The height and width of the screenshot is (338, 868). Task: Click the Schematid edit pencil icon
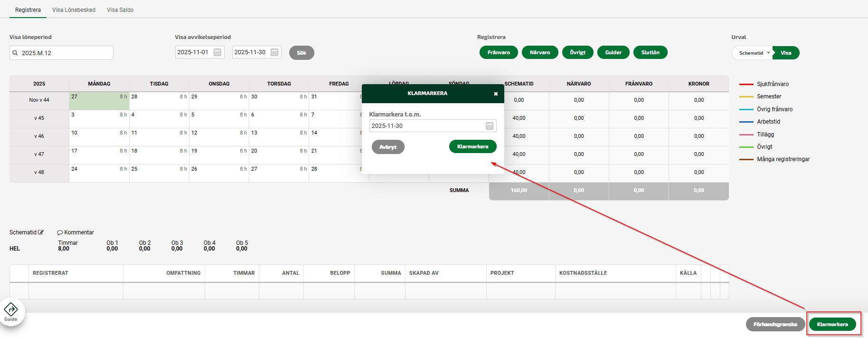click(x=41, y=232)
